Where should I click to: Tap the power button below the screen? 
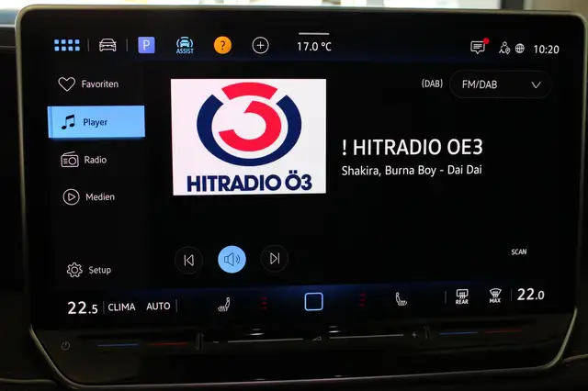click(65, 346)
